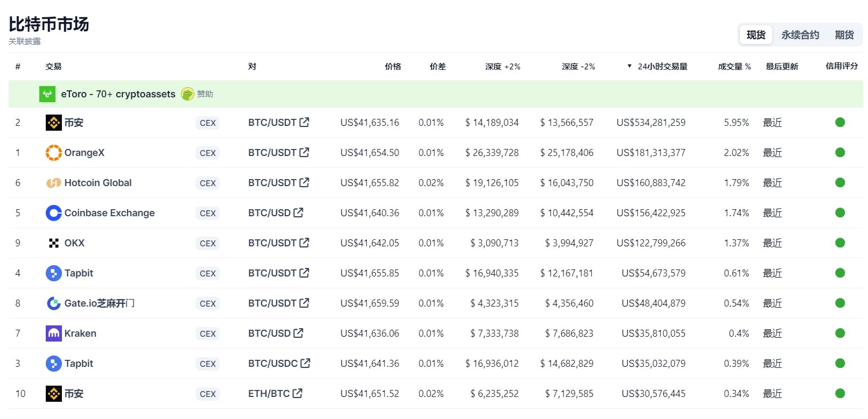
Task: Sort table by 深度 +2% header
Action: click(502, 67)
